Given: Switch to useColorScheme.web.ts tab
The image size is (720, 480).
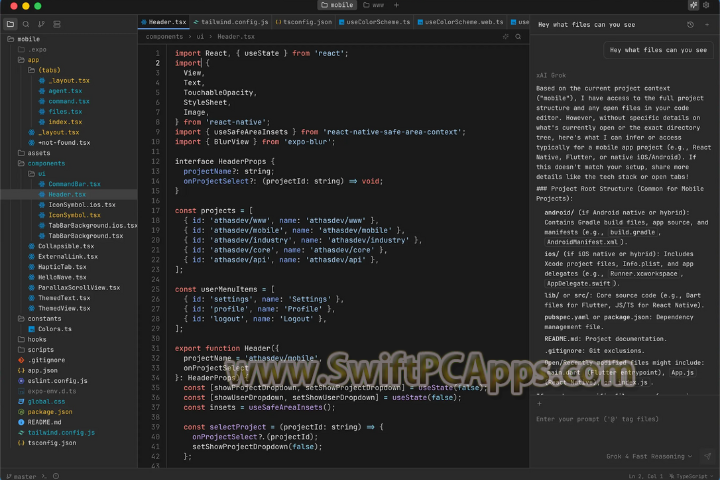Looking at the screenshot, I should pos(461,22).
